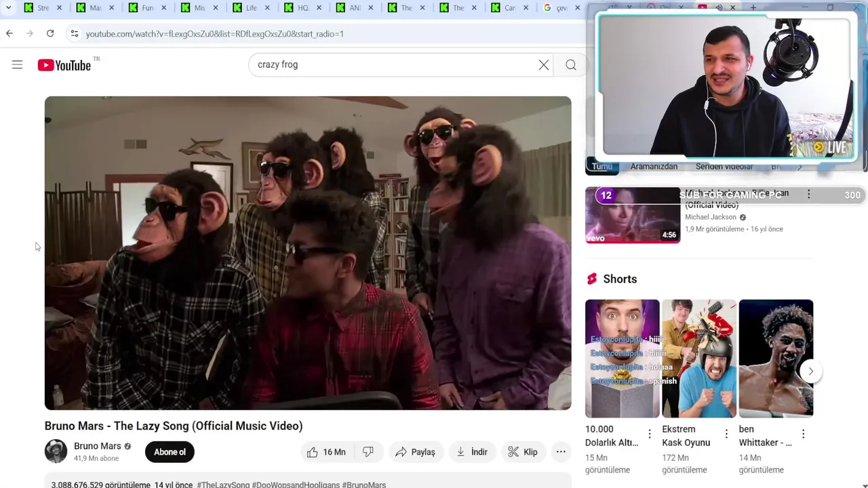Close the Mis tab
The width and height of the screenshot is (868, 488).
pos(216,8)
